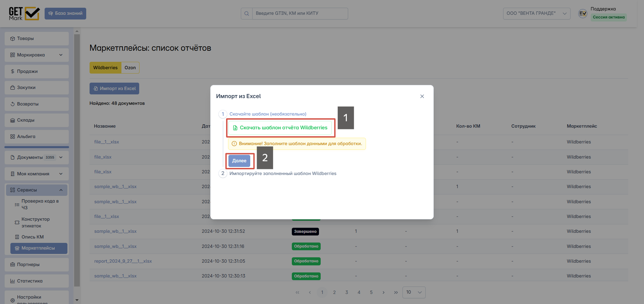Click the Маркетплейс column header
The height and width of the screenshot is (304, 644).
[582, 126]
